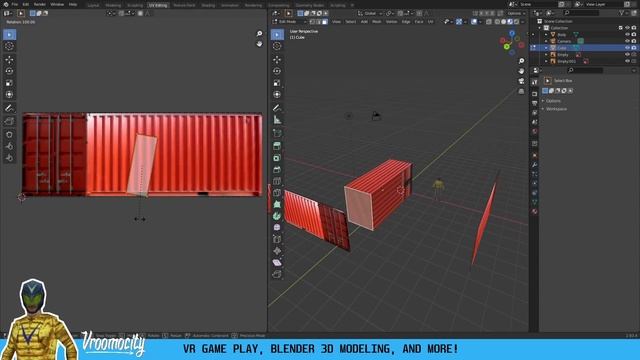The width and height of the screenshot is (640, 360).
Task: Toggle camera view in 3D viewport
Action: (x=521, y=81)
